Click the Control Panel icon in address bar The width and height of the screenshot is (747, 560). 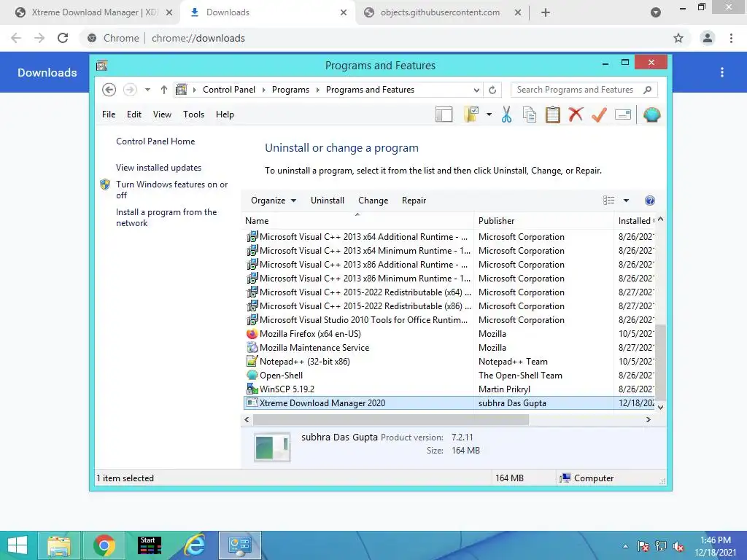(x=181, y=90)
